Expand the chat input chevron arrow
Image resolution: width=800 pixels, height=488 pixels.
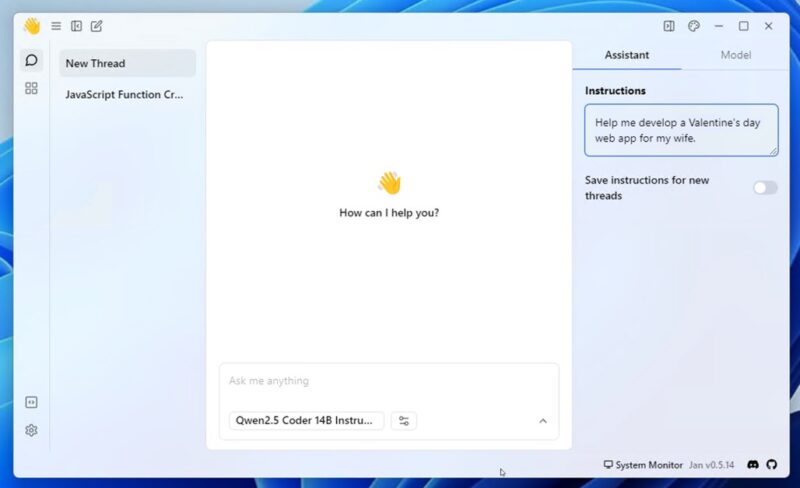pyautogui.click(x=543, y=421)
